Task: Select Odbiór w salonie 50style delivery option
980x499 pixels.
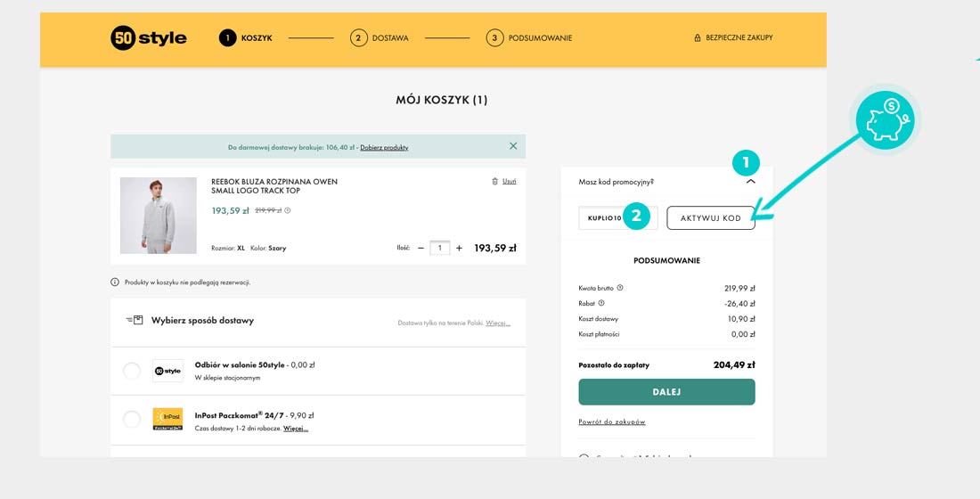Action: (x=132, y=371)
